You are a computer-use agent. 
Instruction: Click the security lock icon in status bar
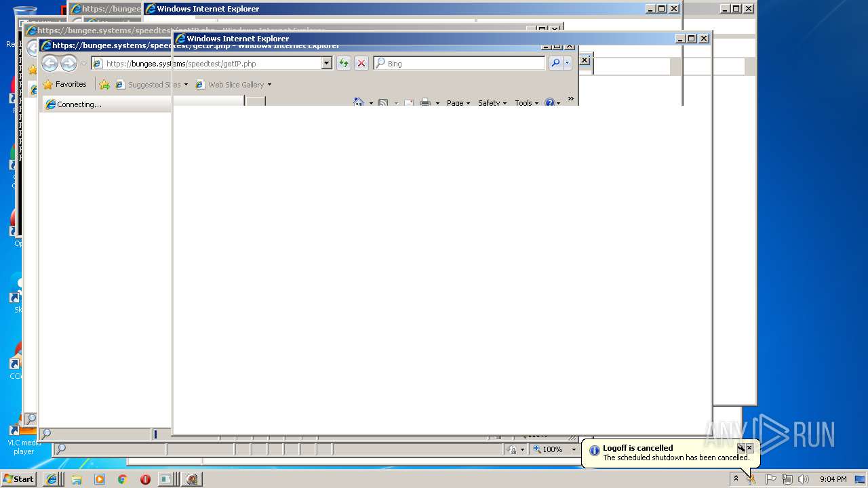tap(513, 449)
